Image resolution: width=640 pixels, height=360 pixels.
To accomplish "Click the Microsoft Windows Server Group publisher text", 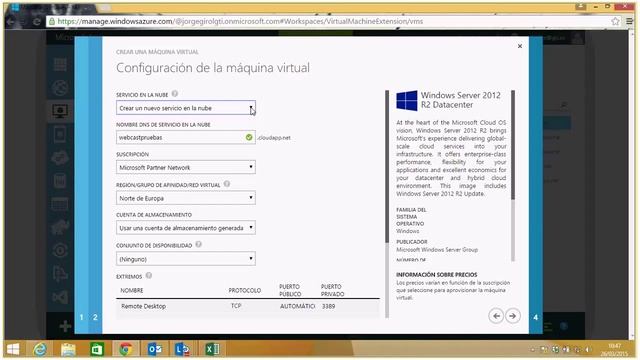I will click(437, 249).
